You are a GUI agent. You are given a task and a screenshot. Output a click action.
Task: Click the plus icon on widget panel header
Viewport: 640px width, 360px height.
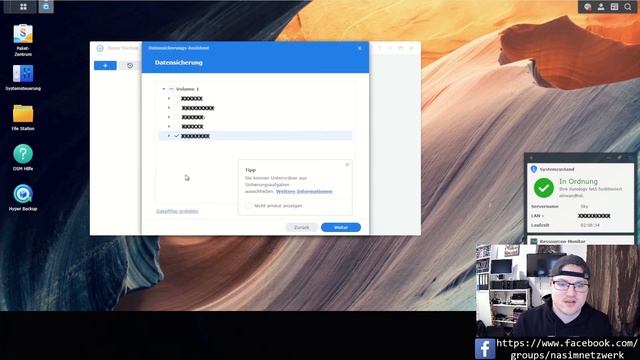pos(531,158)
